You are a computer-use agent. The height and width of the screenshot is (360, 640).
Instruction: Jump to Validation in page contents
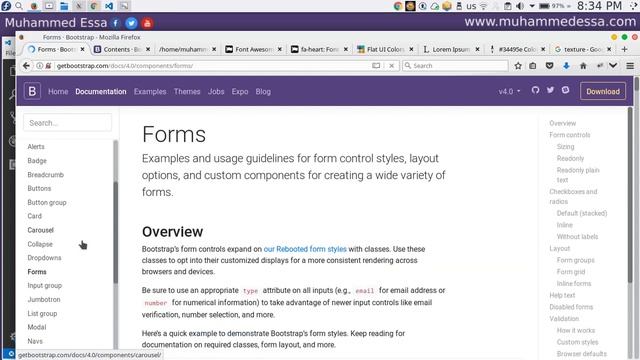(564, 318)
